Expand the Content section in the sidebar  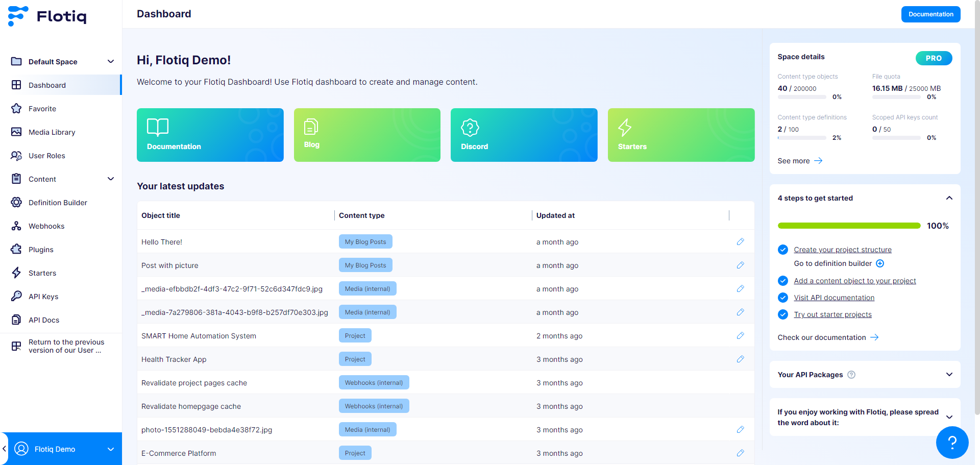click(111, 179)
